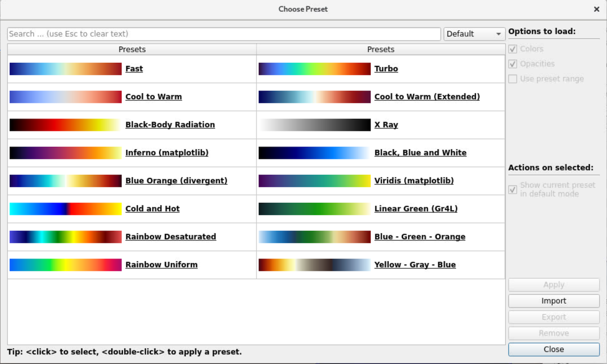This screenshot has height=364, width=607.
Task: Select the Yellow - Gray - Blue preset name
Action: tap(415, 265)
